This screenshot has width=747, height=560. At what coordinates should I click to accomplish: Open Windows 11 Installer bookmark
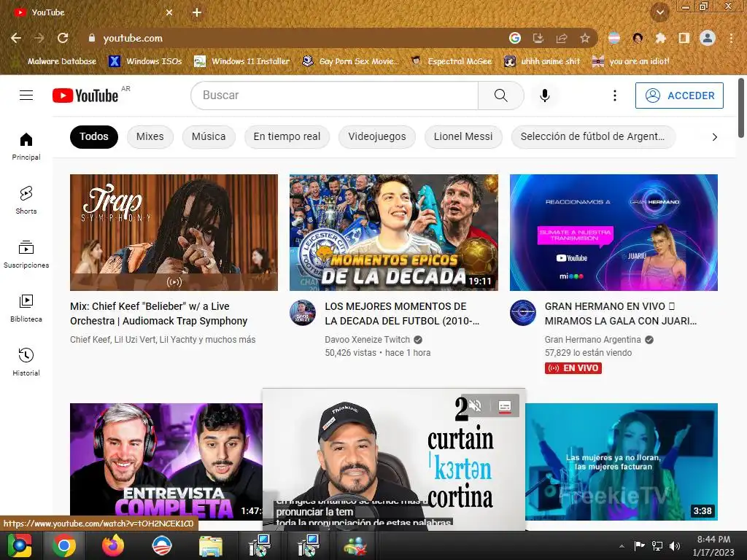(x=242, y=61)
